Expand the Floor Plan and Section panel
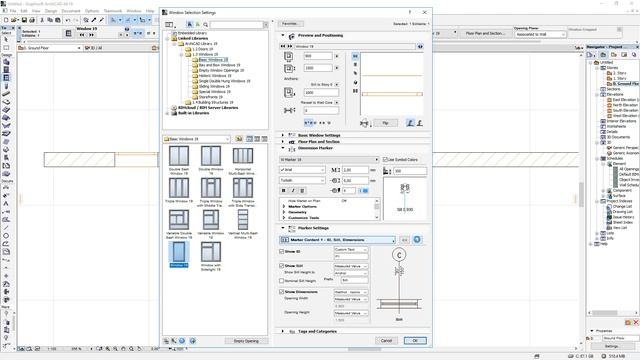Image resolution: width=640 pixels, height=360 pixels. coord(282,142)
